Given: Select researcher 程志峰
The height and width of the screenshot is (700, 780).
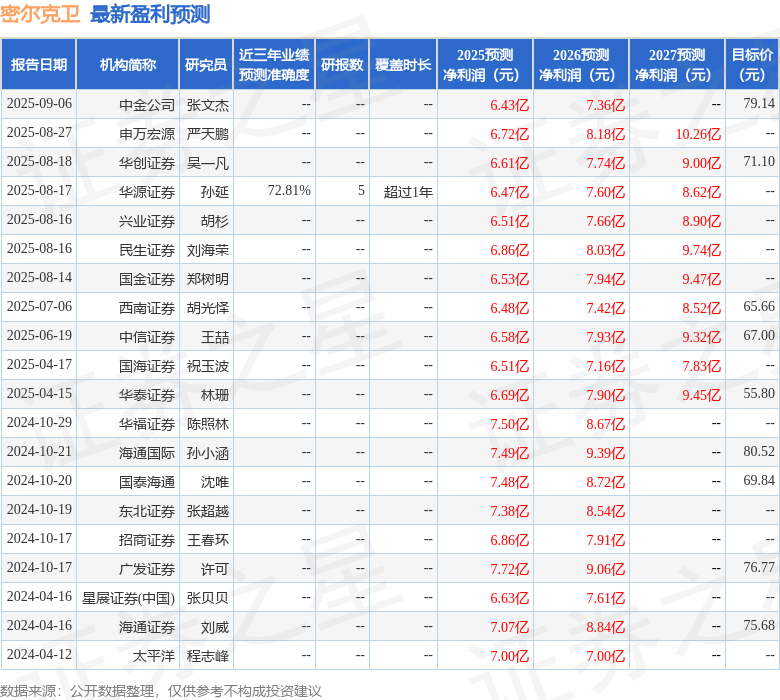Looking at the screenshot, I should point(208,656).
